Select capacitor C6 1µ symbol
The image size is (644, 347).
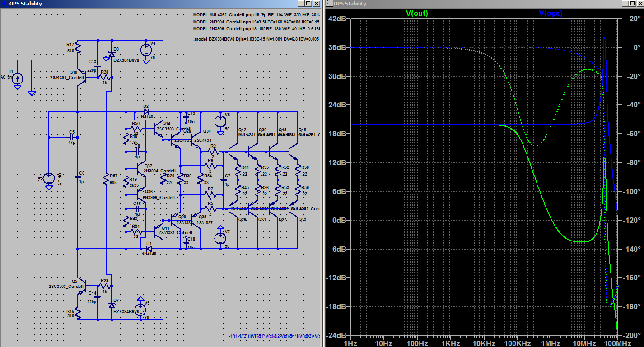(78, 178)
